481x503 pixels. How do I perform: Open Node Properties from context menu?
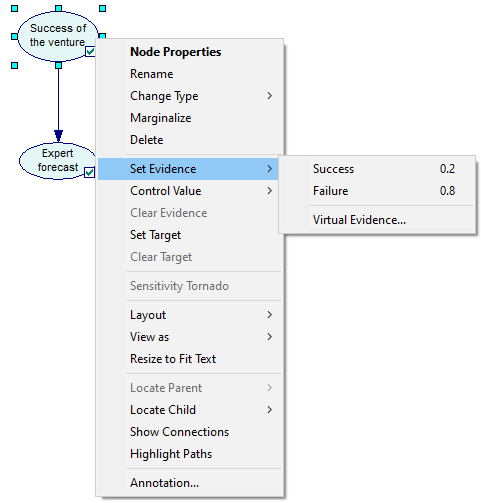175,52
